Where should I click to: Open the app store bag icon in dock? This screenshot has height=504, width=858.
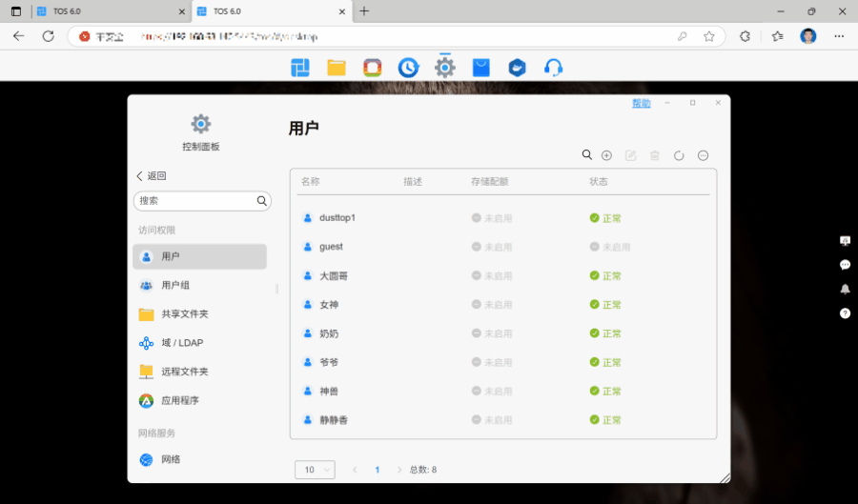pyautogui.click(x=480, y=68)
